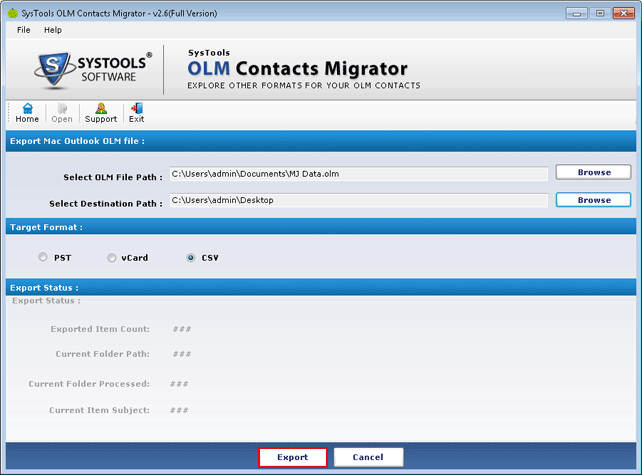642x475 pixels.
Task: Click the 'Exported Item Count:' label
Action: click(x=100, y=329)
